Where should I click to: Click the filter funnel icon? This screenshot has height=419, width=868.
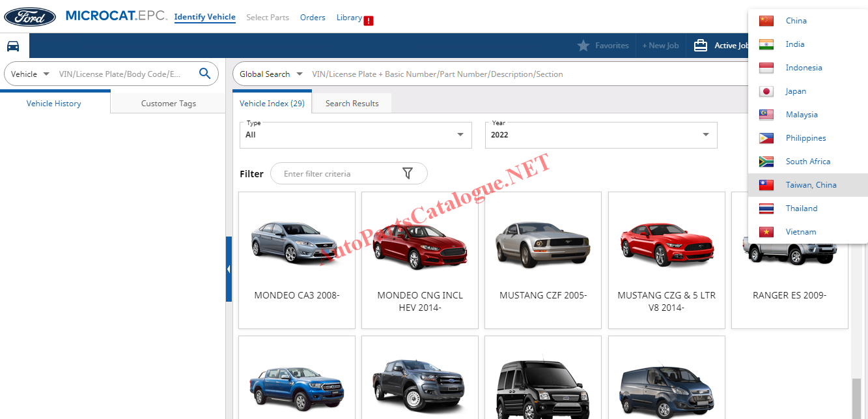pos(408,173)
